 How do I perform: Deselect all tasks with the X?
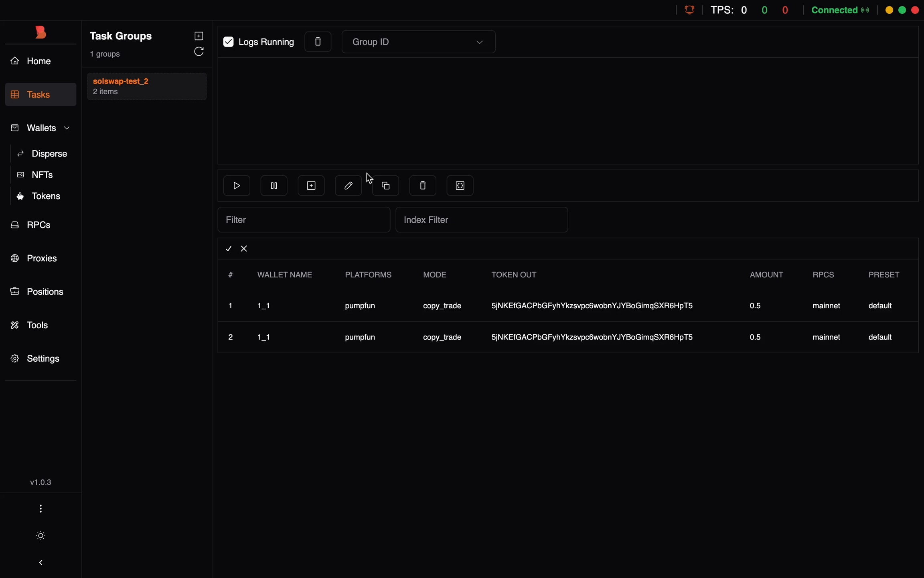point(244,249)
